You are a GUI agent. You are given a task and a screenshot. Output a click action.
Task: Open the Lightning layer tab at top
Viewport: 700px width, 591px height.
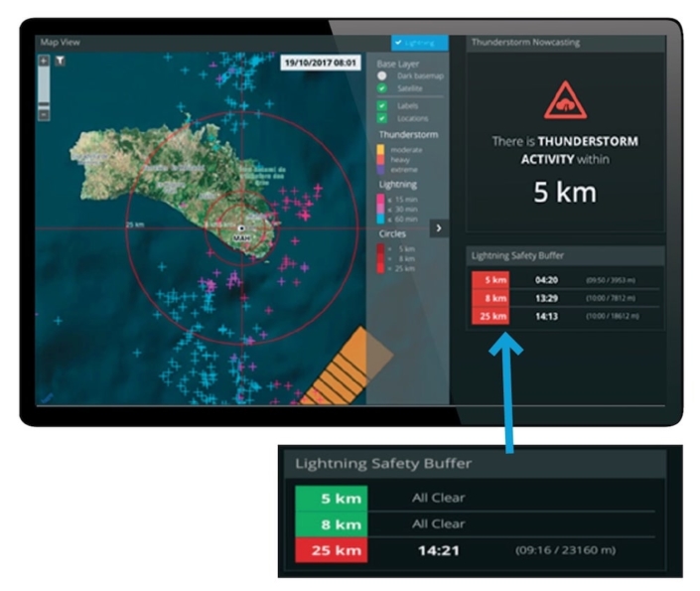pos(420,43)
